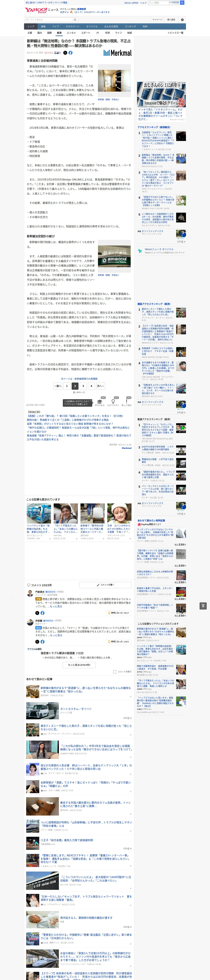Click the keyword search input field
Screen dimensions: 210x980
click(x=49, y=20)
